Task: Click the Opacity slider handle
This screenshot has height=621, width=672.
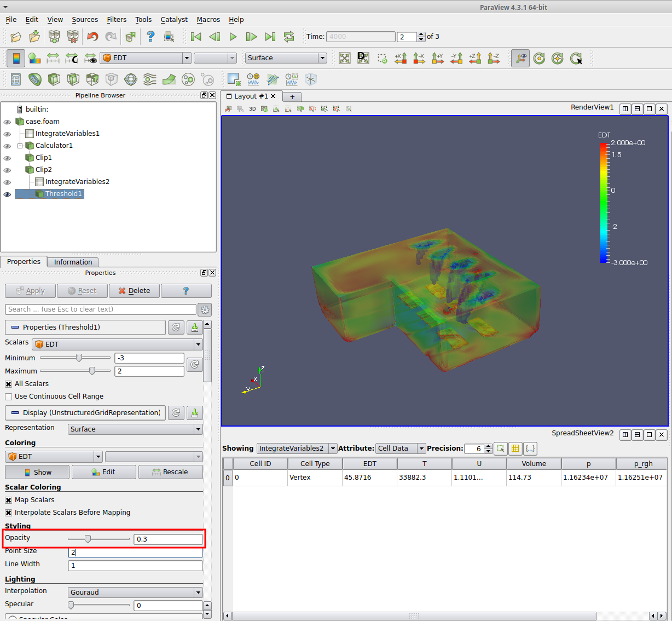Action: (x=88, y=539)
